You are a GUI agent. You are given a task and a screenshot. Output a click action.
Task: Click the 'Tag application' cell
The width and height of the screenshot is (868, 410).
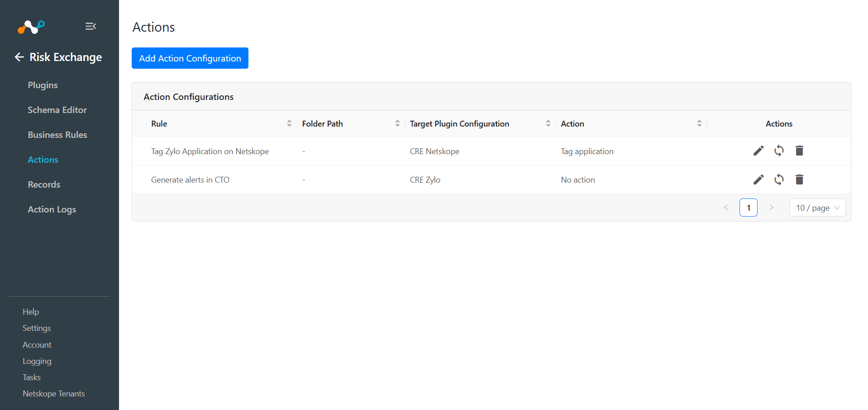[x=587, y=151]
